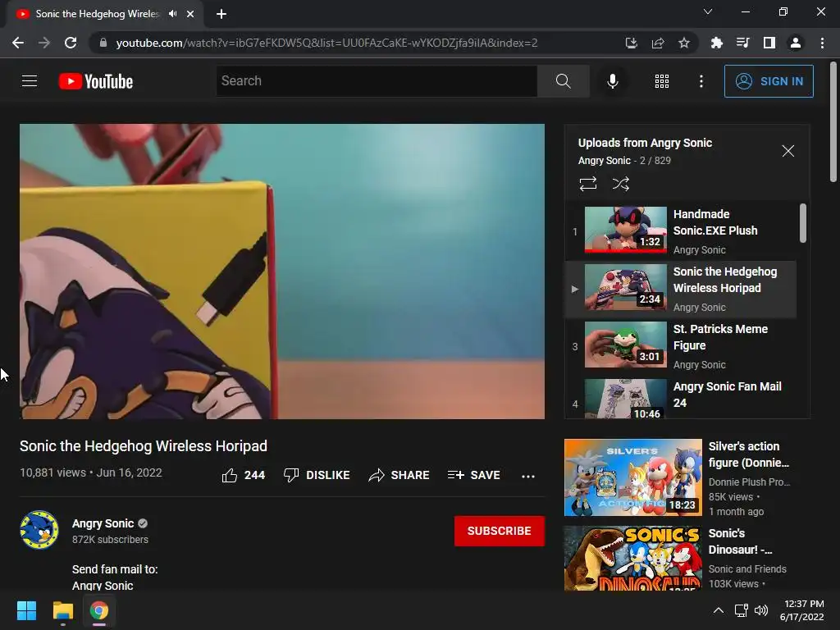840x630 pixels.
Task: Open Chrome profile icon
Action: [x=796, y=43]
